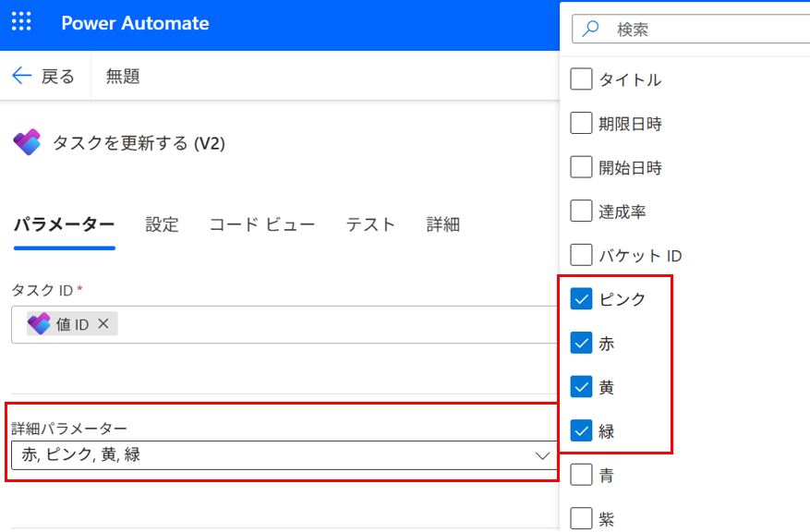Click the Planner icon in 値 ID token
Screen dimensions: 810x532
[39, 324]
